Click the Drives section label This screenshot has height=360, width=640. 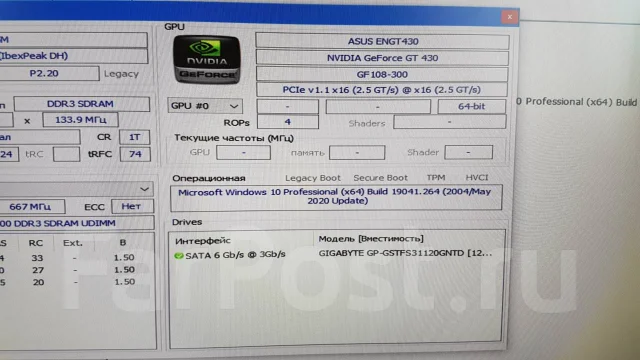[x=187, y=222]
